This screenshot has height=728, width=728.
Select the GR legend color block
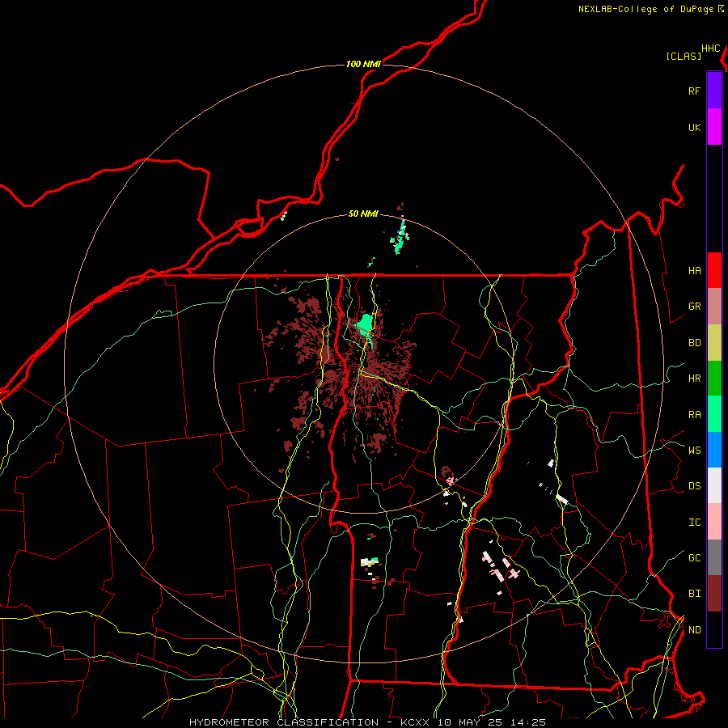coord(714,306)
